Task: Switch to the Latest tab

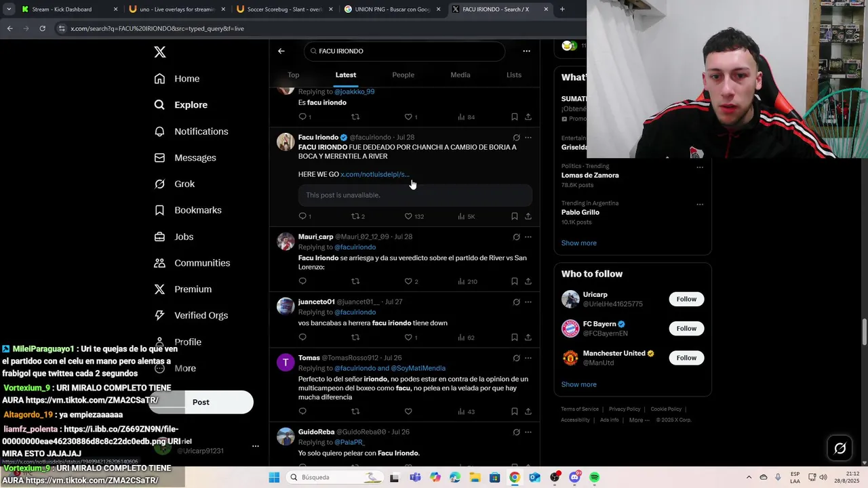Action: tap(346, 75)
